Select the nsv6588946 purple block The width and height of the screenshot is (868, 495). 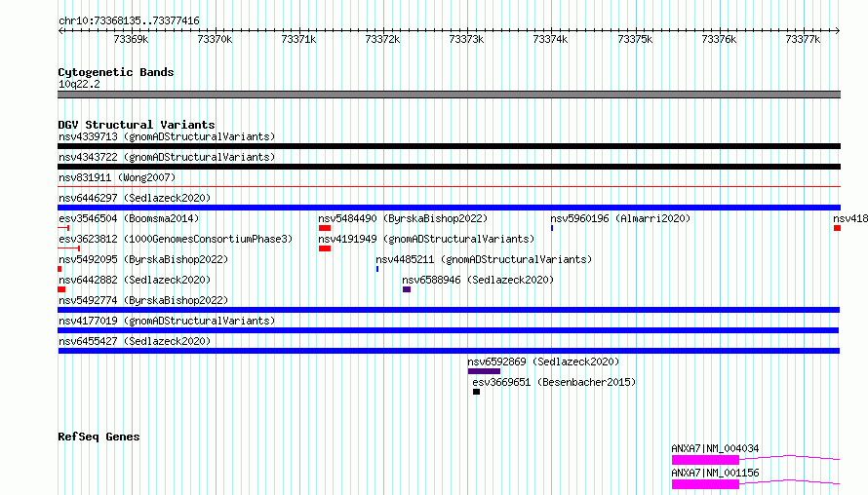coord(407,289)
